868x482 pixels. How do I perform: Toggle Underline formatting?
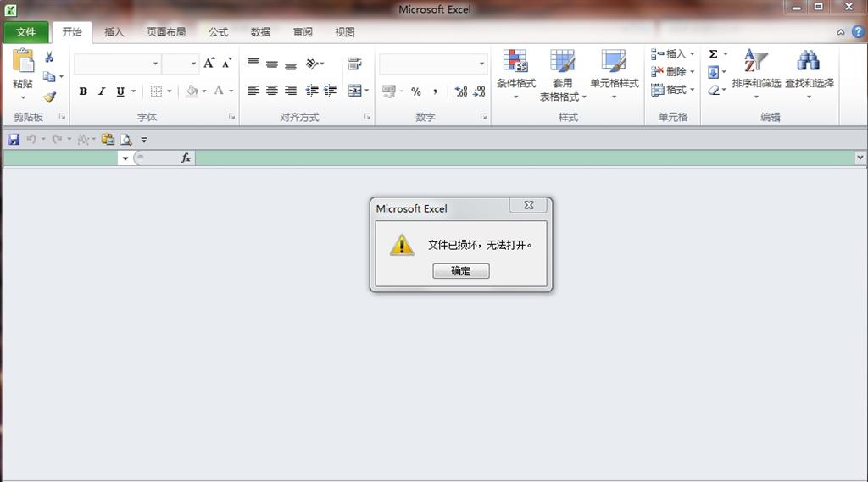click(120, 91)
